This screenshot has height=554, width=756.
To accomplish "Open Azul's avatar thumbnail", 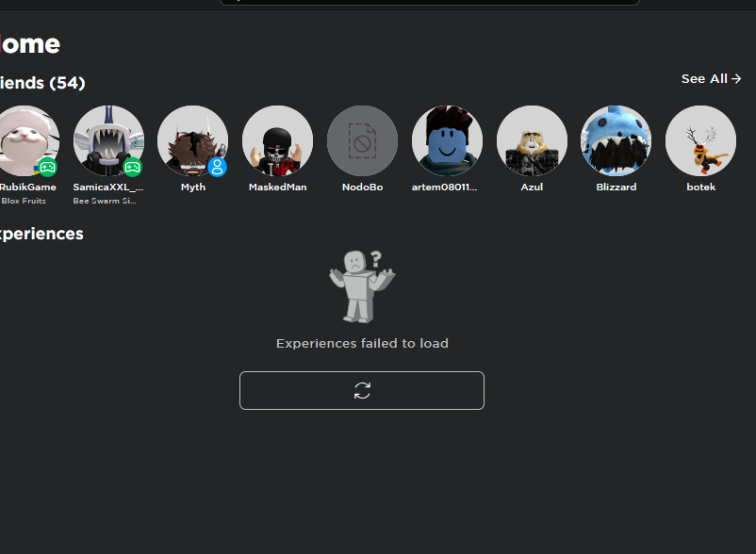I will (532, 140).
